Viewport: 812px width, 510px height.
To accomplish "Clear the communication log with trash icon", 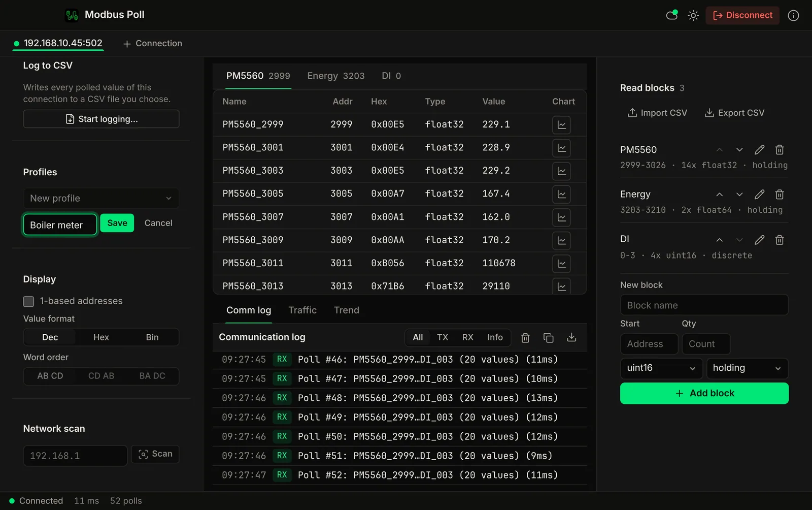I will click(x=525, y=338).
